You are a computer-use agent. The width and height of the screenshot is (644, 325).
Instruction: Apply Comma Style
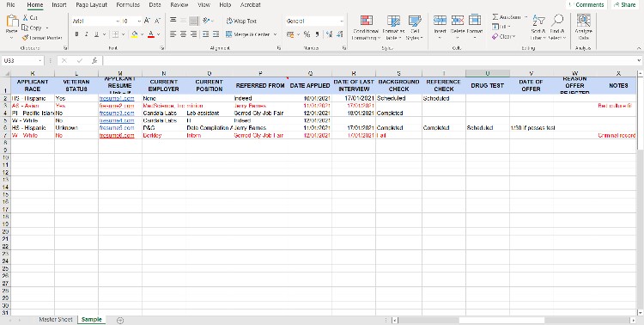click(318, 34)
